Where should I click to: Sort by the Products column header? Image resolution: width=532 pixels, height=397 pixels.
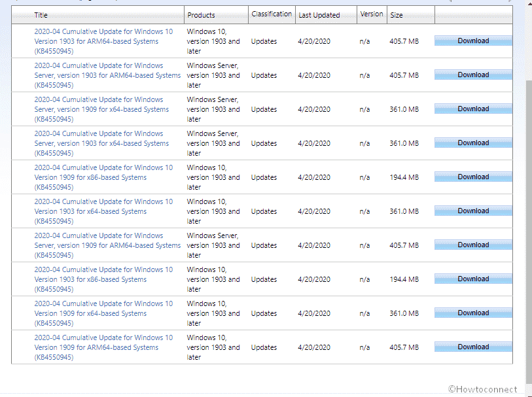[x=201, y=15]
